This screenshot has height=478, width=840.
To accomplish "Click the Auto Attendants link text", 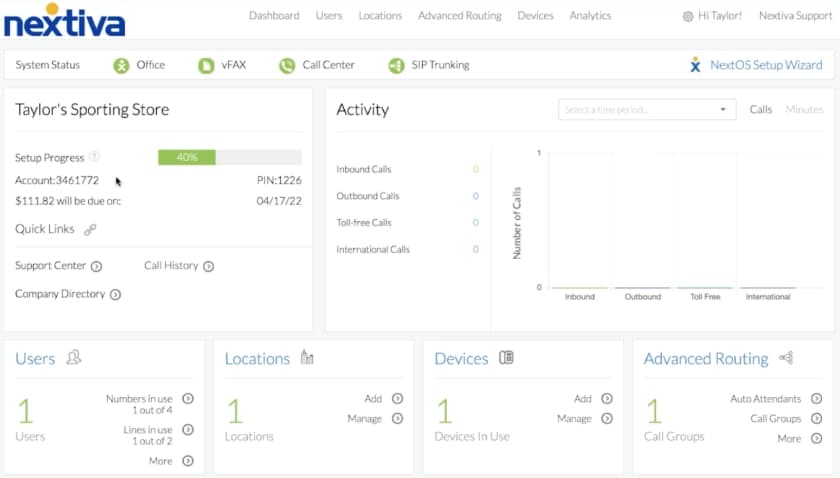I will pos(766,399).
